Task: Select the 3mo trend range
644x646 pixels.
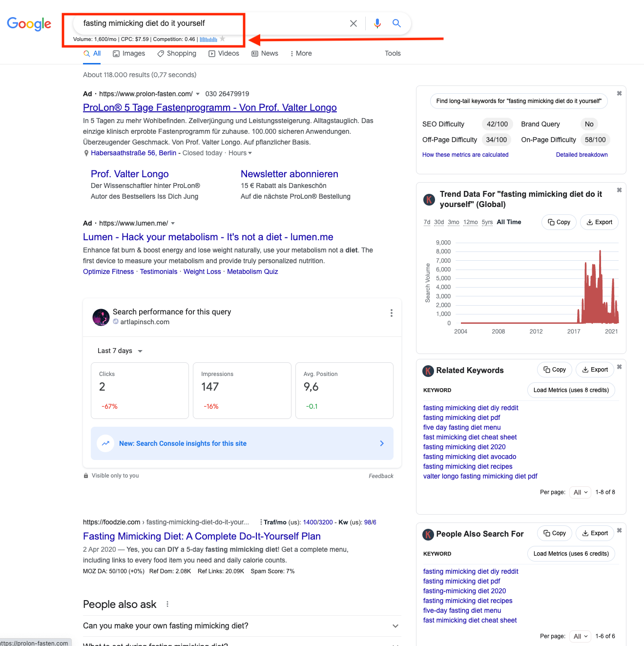Action: (x=454, y=222)
